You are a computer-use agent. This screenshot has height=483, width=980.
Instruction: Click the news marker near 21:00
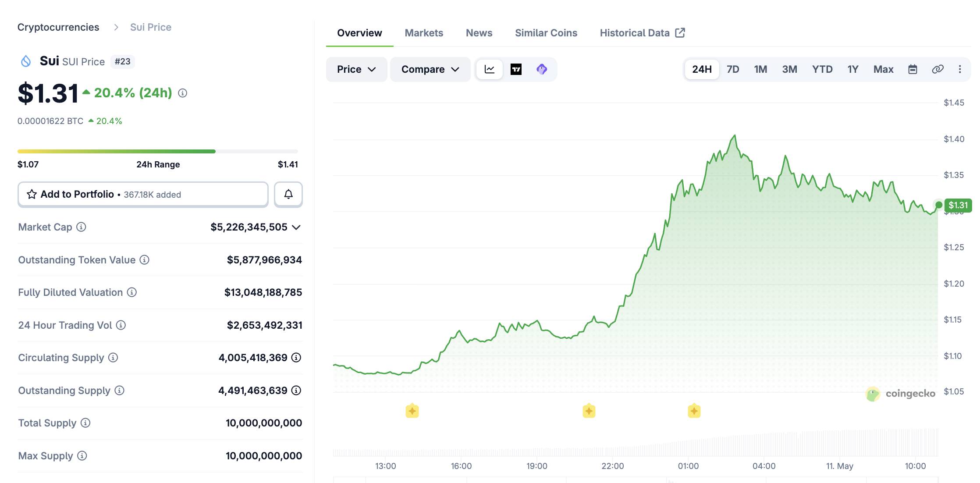click(589, 411)
